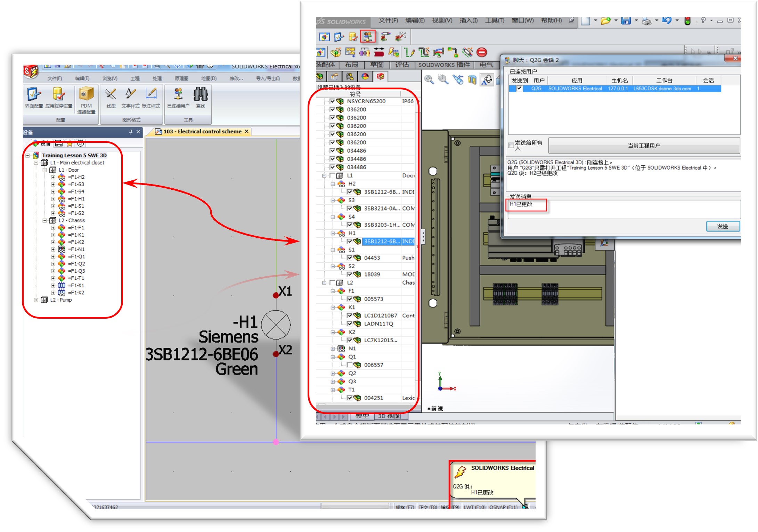
Task: Click the highlighted connected users icon in SOLIDWORKS toolbar
Action: coord(368,36)
